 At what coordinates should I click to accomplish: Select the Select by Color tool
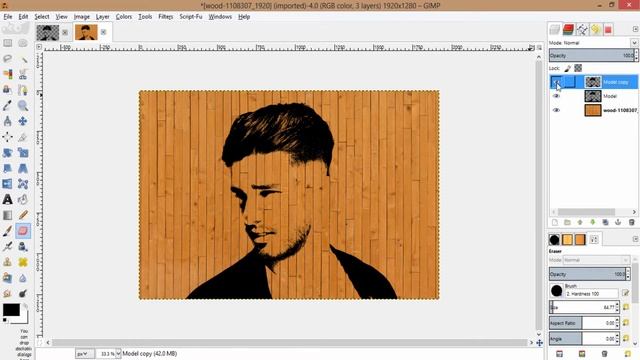[7, 74]
